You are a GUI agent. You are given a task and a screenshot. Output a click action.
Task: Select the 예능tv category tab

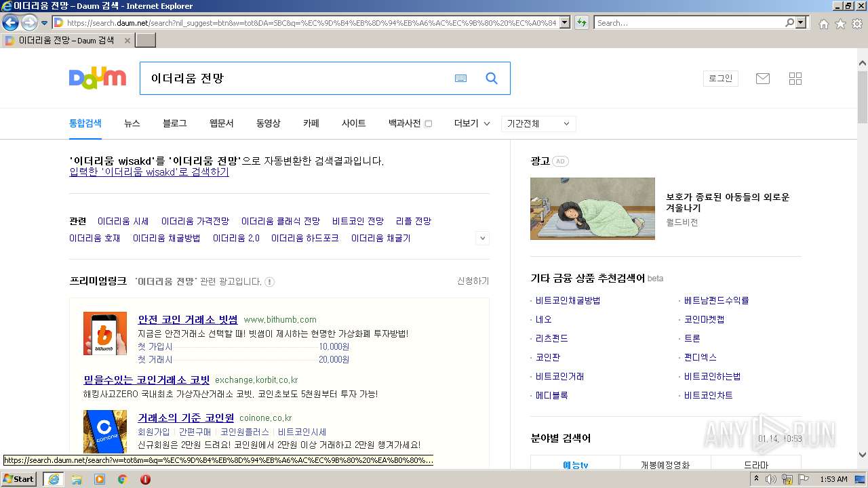click(x=576, y=465)
